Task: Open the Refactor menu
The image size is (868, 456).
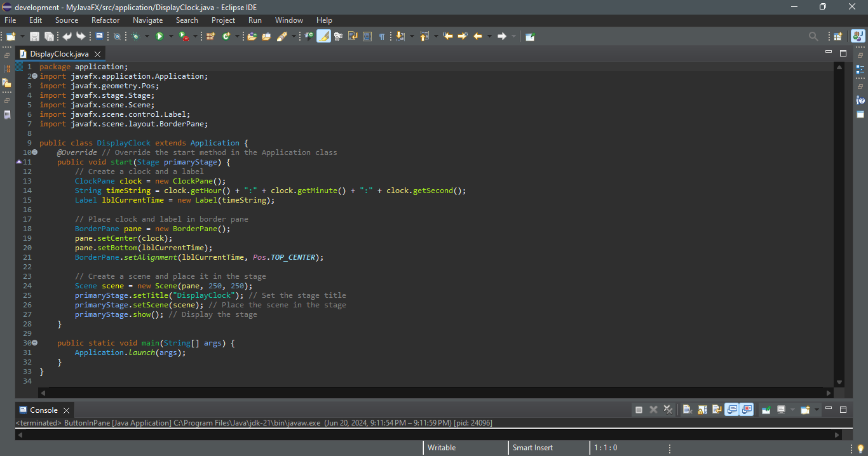Action: (105, 20)
